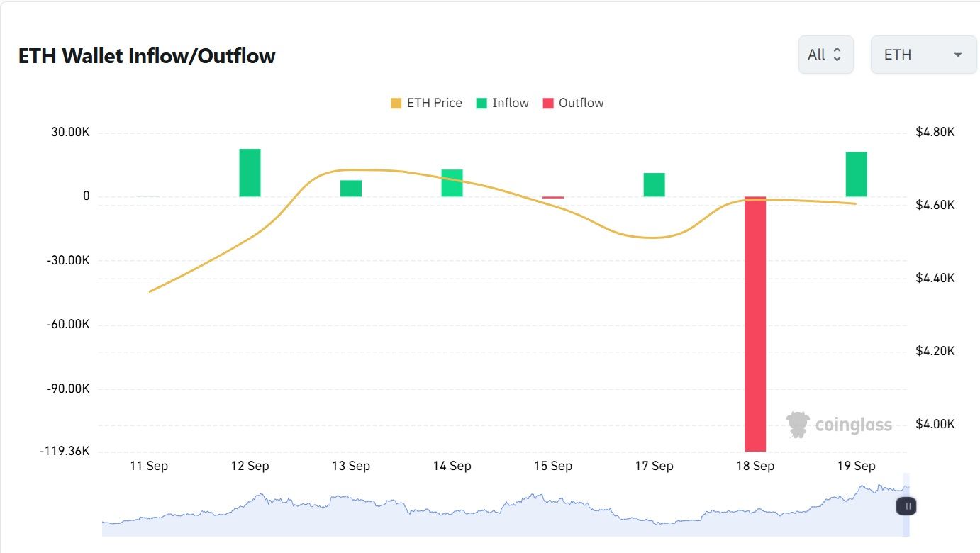Hide the Outflow series using the legend

pyautogui.click(x=574, y=102)
